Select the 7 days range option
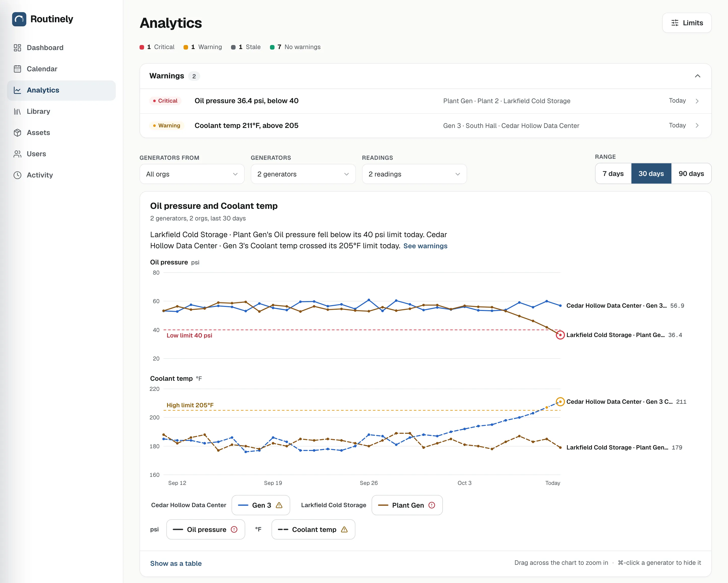The width and height of the screenshot is (728, 583). (x=613, y=174)
